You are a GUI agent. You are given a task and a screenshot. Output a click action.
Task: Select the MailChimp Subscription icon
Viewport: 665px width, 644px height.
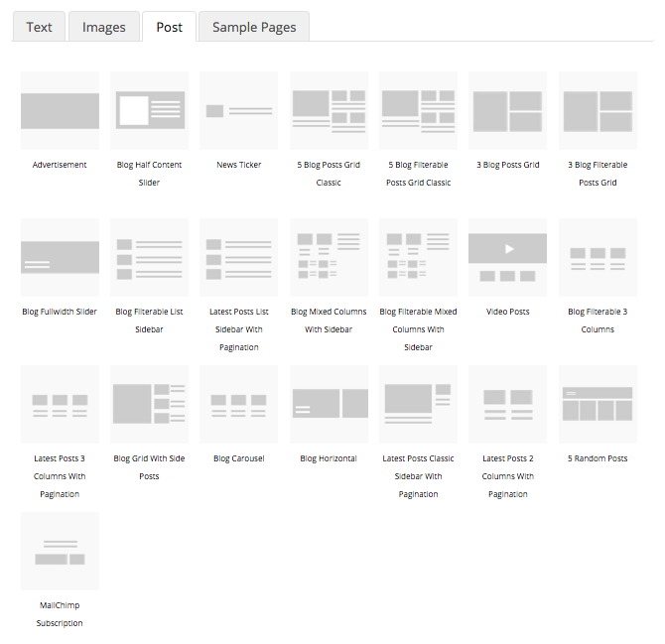click(60, 551)
